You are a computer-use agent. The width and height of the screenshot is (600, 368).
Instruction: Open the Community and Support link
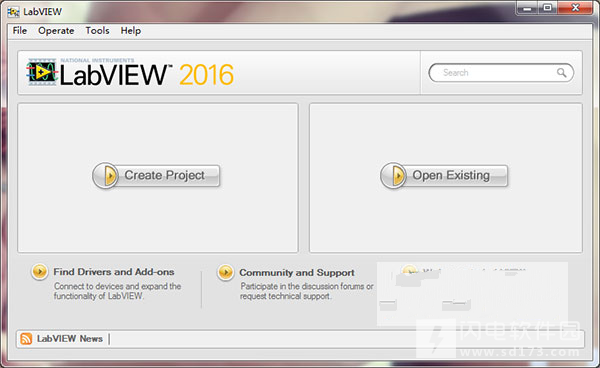click(297, 273)
